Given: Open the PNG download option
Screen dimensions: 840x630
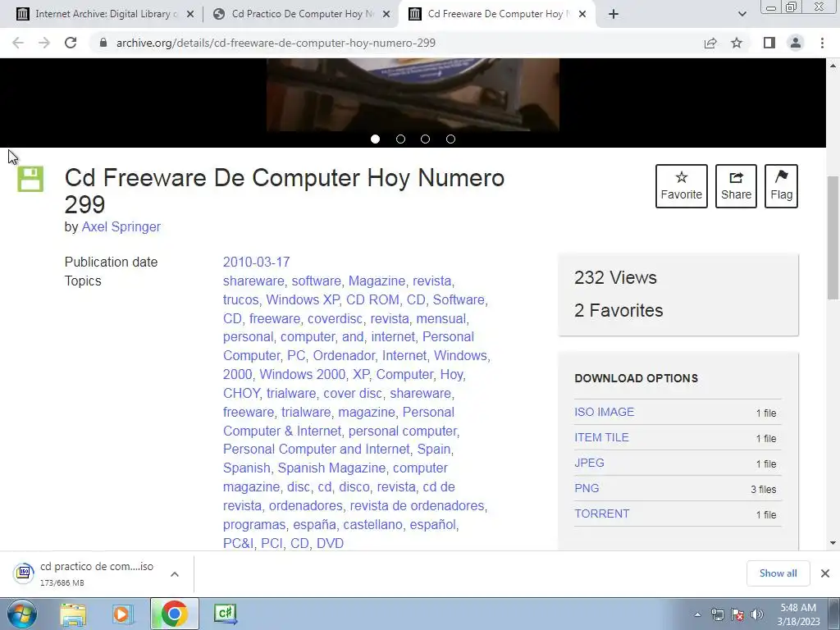Looking at the screenshot, I should click(587, 488).
